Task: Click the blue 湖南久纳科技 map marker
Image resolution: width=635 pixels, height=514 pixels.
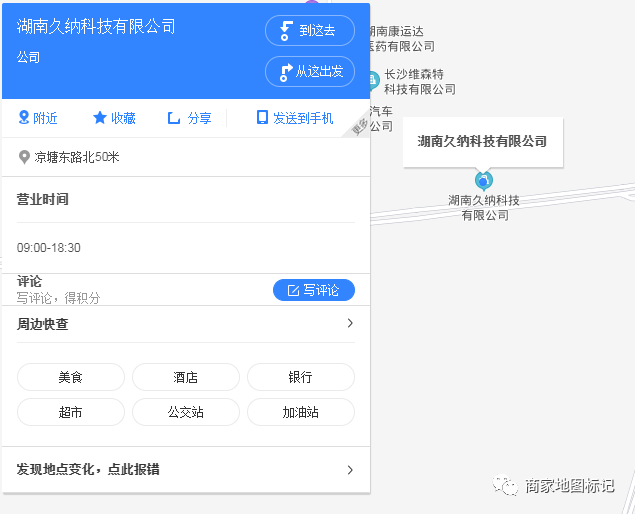Action: click(484, 181)
